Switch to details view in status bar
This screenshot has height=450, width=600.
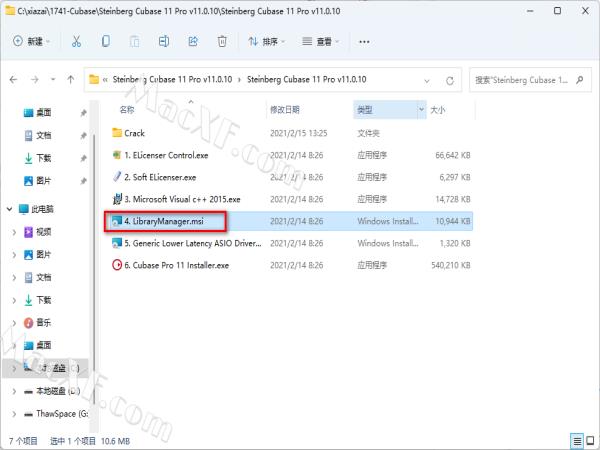(x=576, y=441)
